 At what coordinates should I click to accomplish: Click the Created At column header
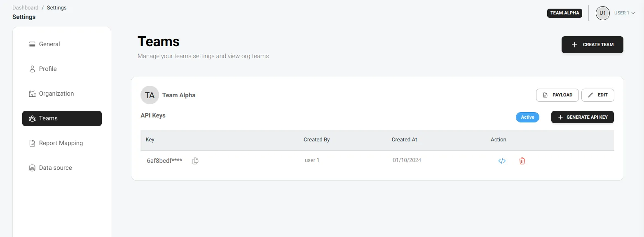(404, 140)
